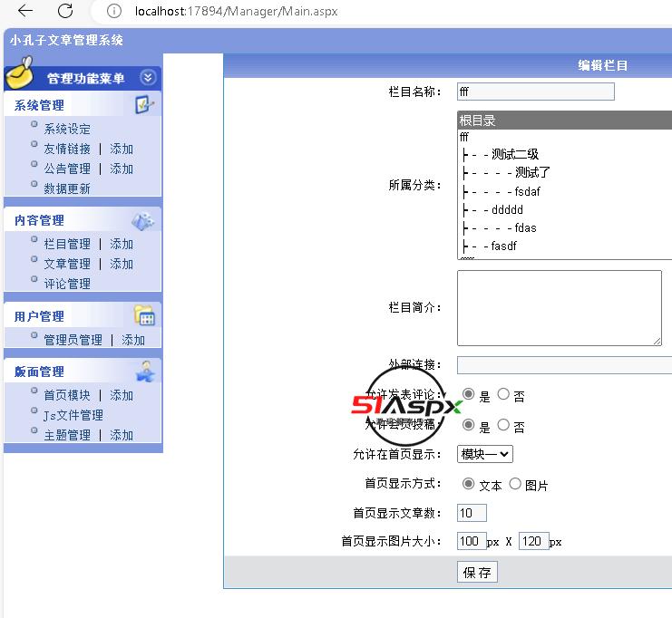Click the 内容管理 section icon
Viewport: 672px width, 618px height.
(143, 220)
